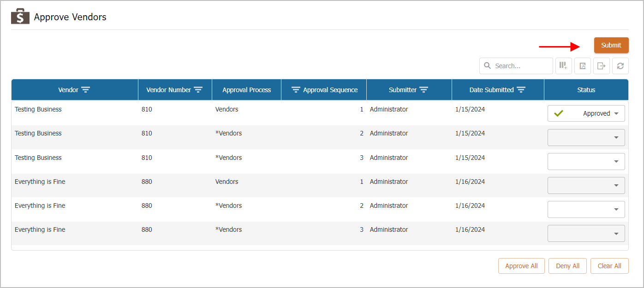Click the export data arrow icon
644x288 pixels.
coord(602,66)
